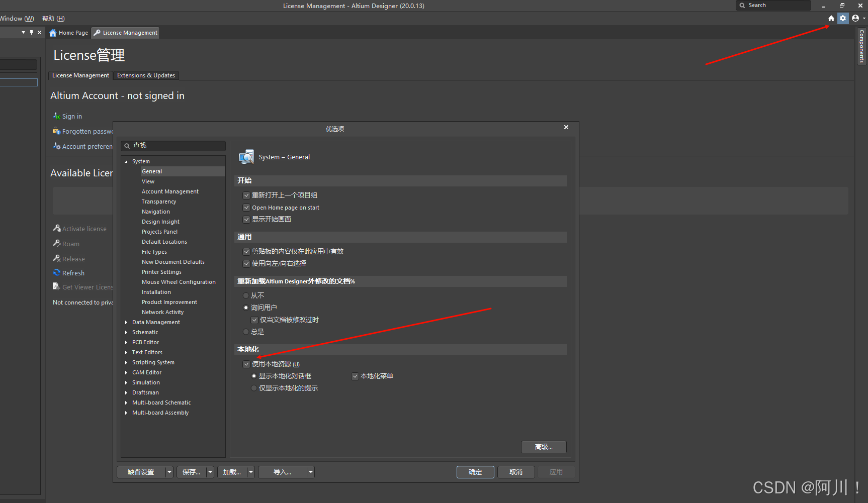Screen dimensions: 868x503
Task: Select the License Management sub-tab
Action: [80, 75]
